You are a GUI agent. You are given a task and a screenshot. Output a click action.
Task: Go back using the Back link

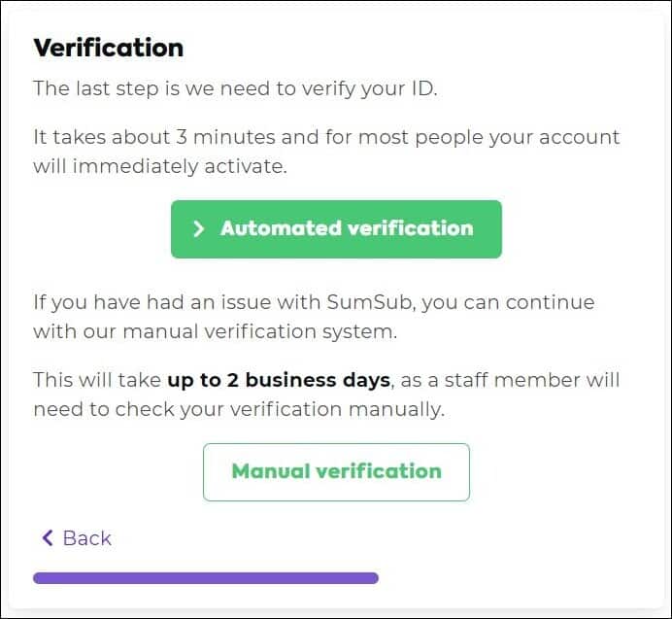(x=86, y=538)
